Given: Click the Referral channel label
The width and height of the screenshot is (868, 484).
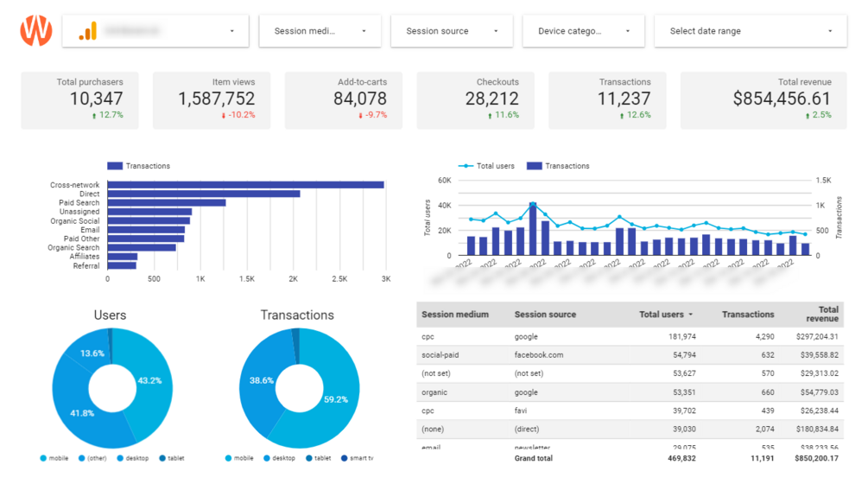Looking at the screenshot, I should (x=86, y=266).
